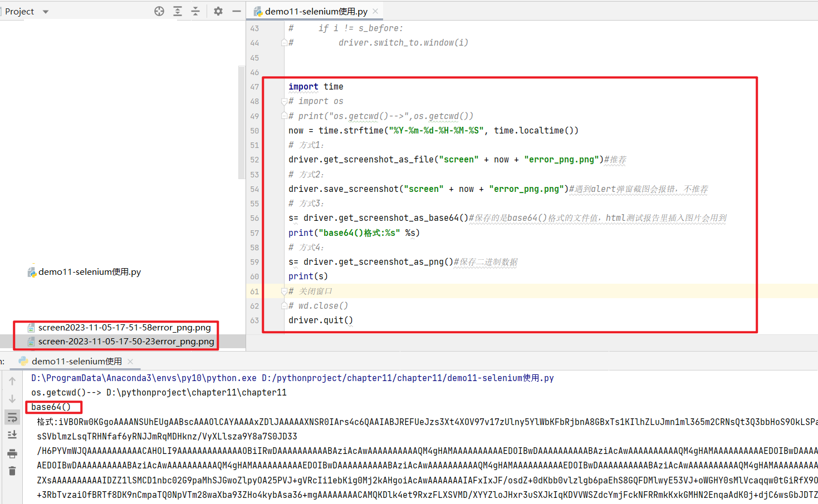The image size is (818, 504).
Task: Click the 'import time' statement
Action: tap(316, 87)
